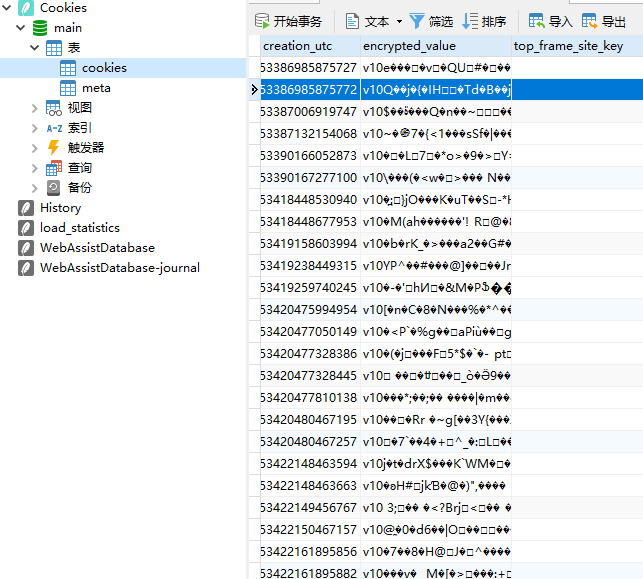This screenshot has width=643, height=579.
Task: Click creation_utc cell ending 7006919747
Action: coord(310,112)
